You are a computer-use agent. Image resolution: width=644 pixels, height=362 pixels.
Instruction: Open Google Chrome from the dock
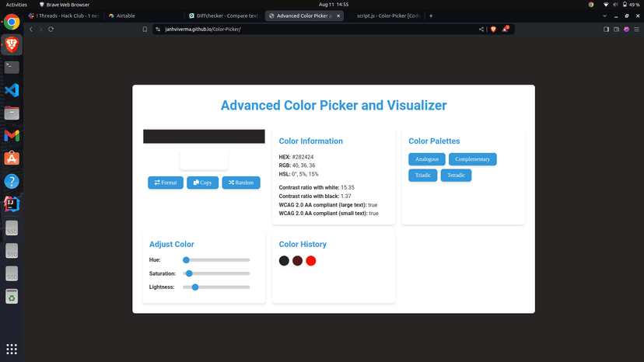[x=12, y=22]
